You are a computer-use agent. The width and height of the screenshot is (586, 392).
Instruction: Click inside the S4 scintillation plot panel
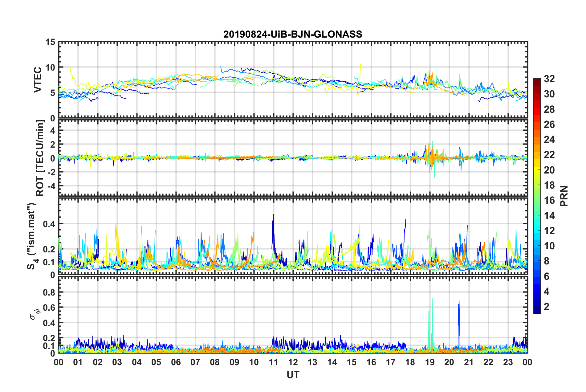click(293, 236)
